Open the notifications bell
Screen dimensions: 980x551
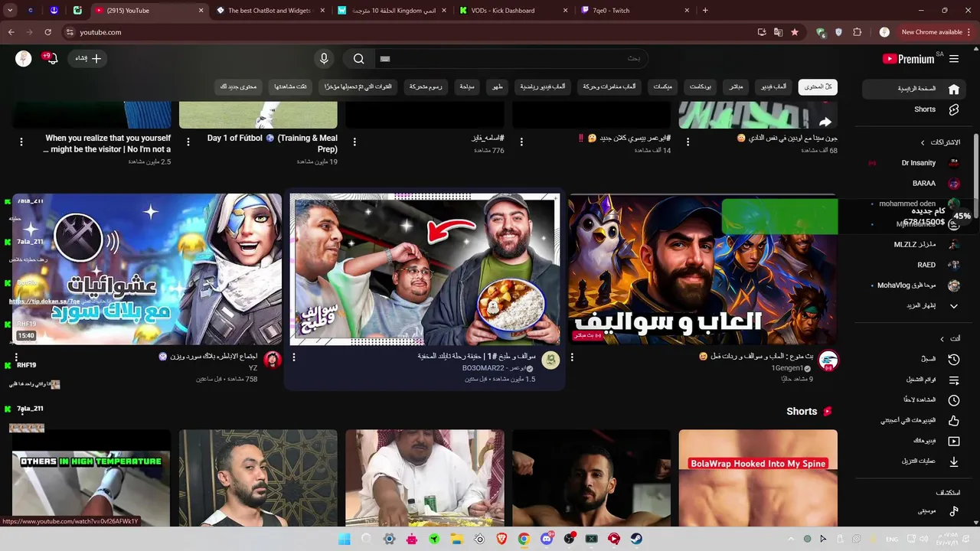51,59
